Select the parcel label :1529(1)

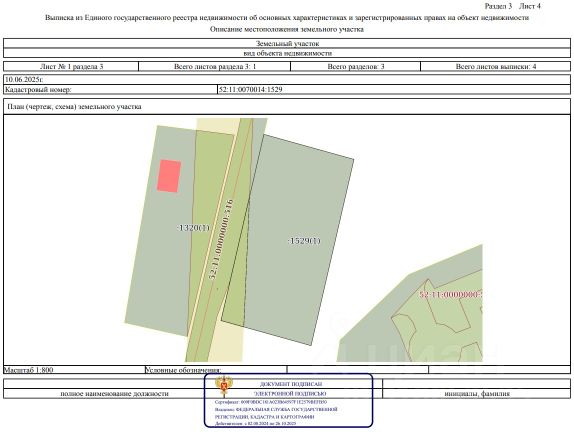pyautogui.click(x=304, y=241)
